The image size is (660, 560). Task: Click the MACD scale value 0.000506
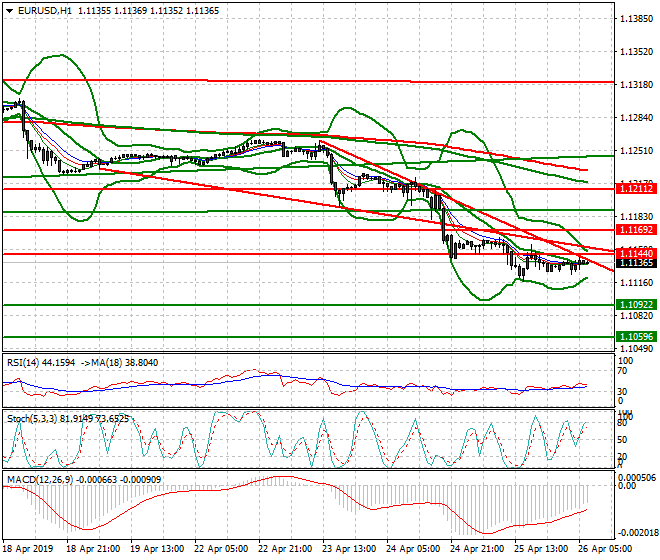pyautogui.click(x=638, y=477)
